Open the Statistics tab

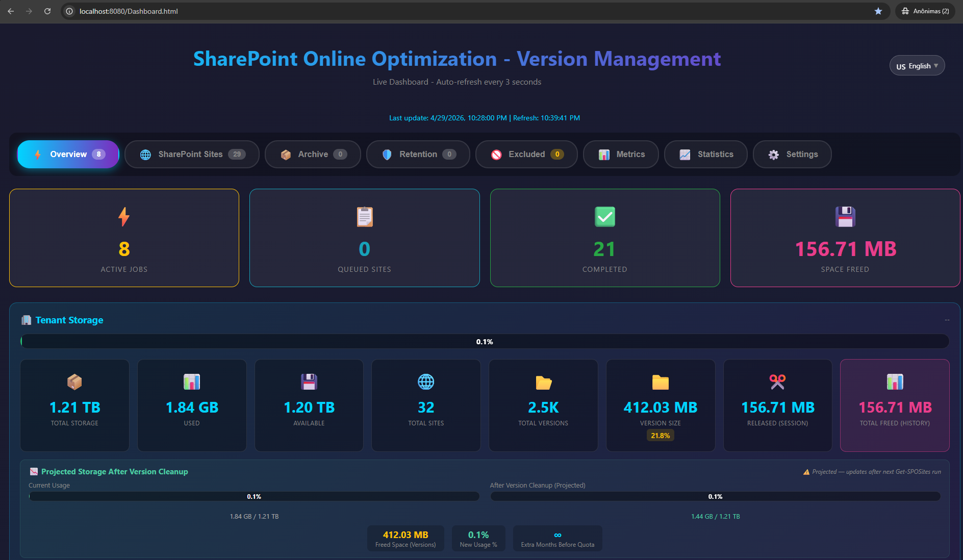click(706, 154)
